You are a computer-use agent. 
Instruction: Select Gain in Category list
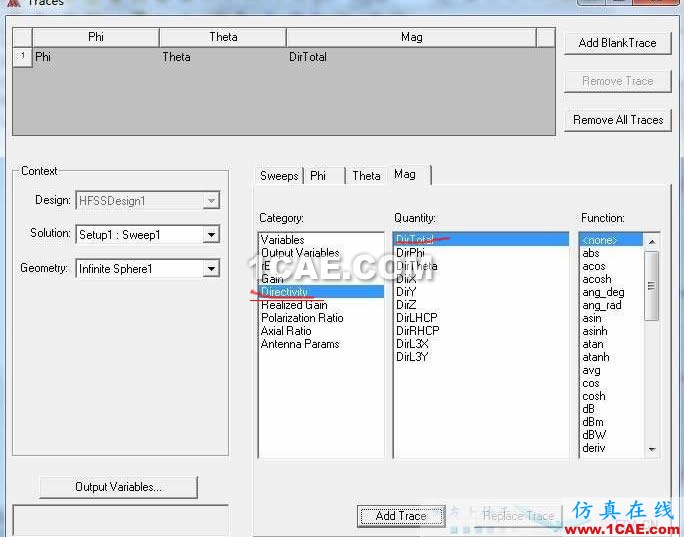point(321,279)
